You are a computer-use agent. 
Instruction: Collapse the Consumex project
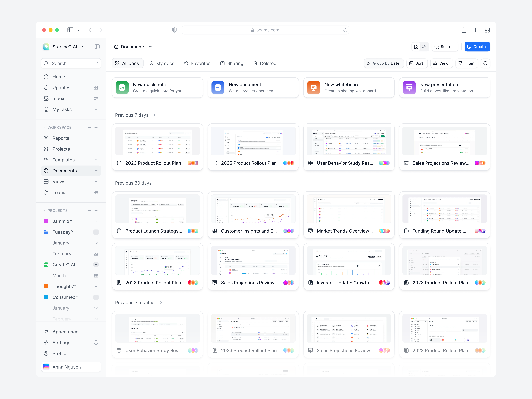point(96,297)
